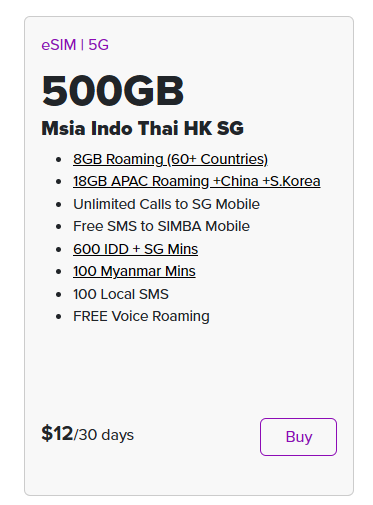Click the $12 price text

pyautogui.click(x=57, y=434)
